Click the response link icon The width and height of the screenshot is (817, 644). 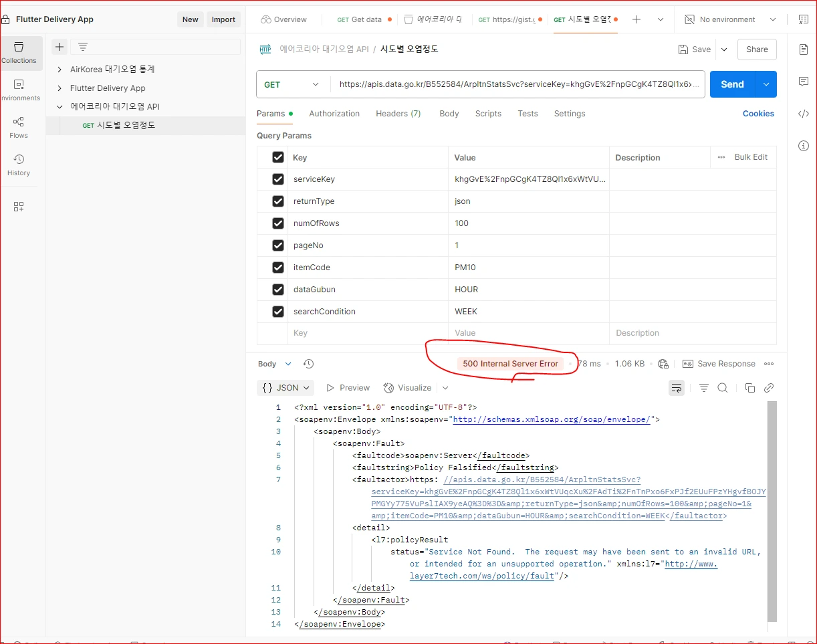coord(769,388)
